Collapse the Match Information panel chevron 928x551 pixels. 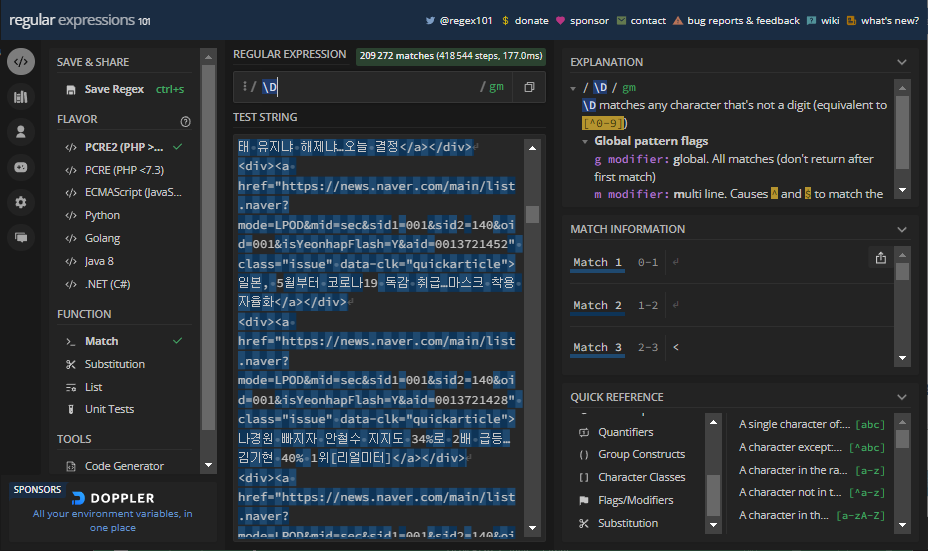pyautogui.click(x=901, y=230)
